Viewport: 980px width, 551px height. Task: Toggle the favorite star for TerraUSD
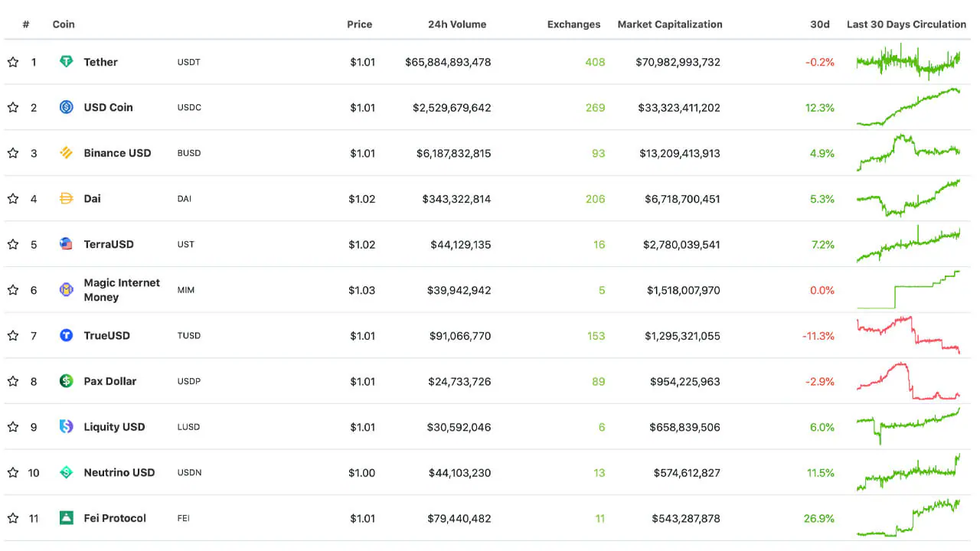pyautogui.click(x=13, y=244)
